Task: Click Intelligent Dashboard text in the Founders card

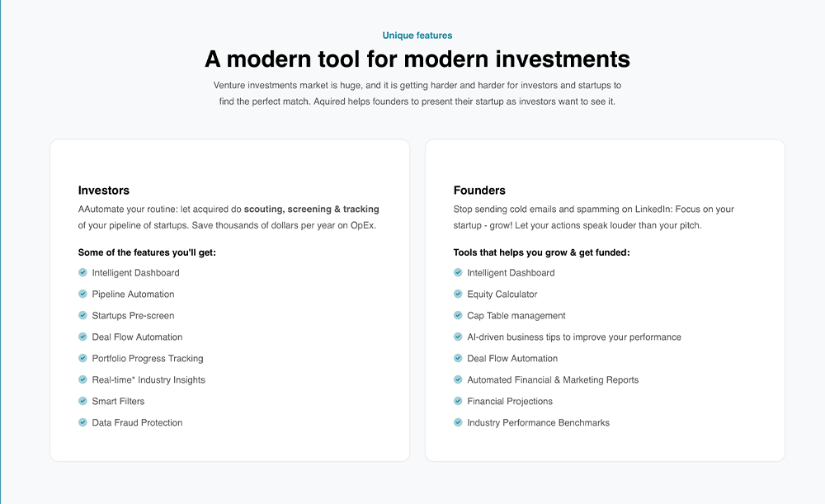Action: click(511, 272)
